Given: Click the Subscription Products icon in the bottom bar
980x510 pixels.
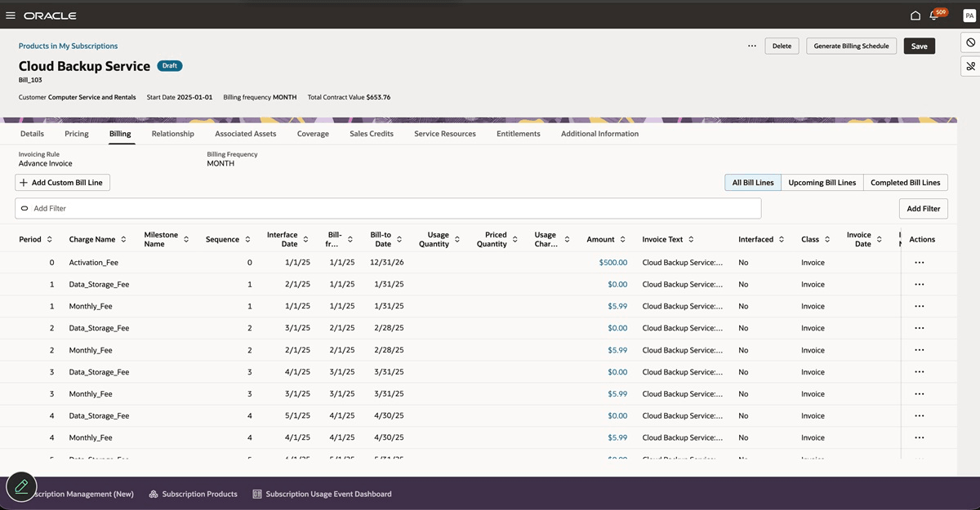Looking at the screenshot, I should pyautogui.click(x=154, y=494).
